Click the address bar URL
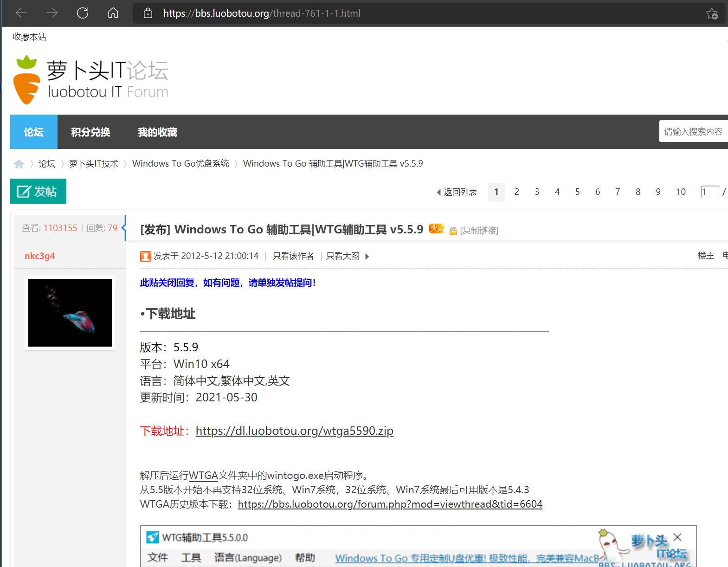 262,13
